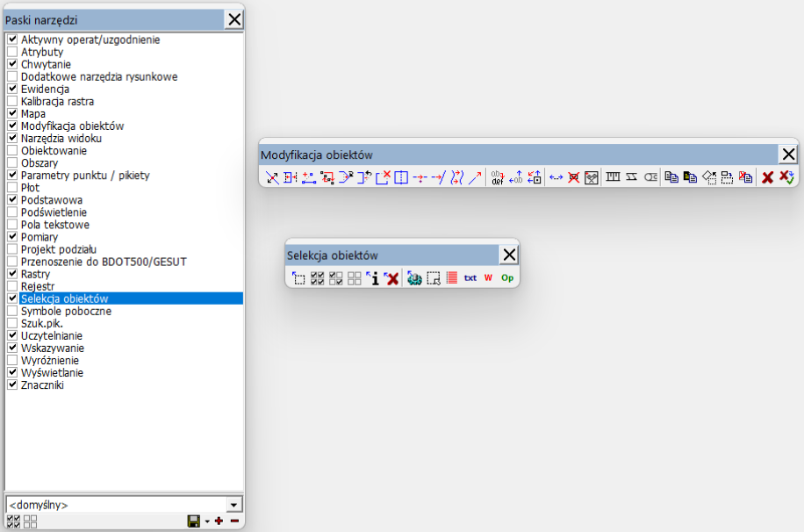
Task: Click the select-all checkboxes icon in Selekcja obiektów
Action: [318, 278]
